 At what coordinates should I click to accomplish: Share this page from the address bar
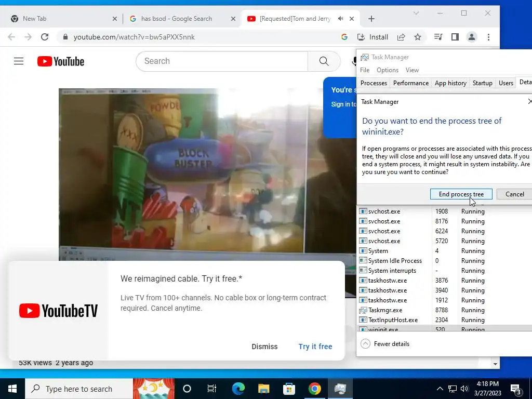[401, 37]
